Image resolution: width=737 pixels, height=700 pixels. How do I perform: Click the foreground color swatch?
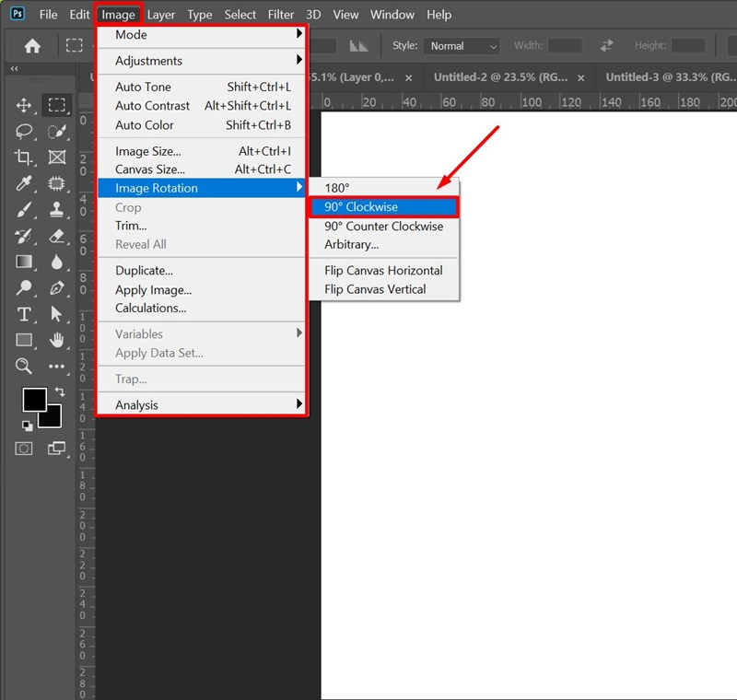point(34,400)
